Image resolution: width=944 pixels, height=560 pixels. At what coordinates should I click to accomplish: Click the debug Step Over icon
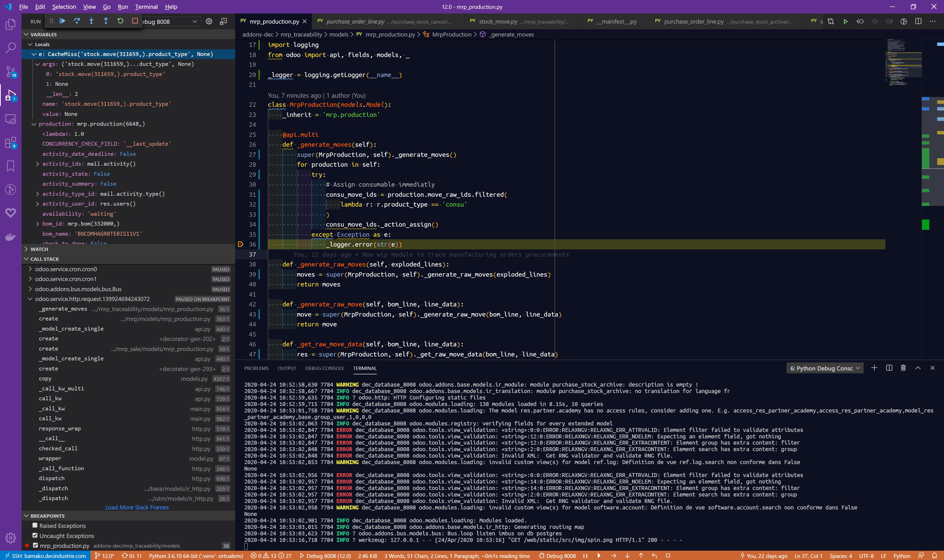click(77, 21)
